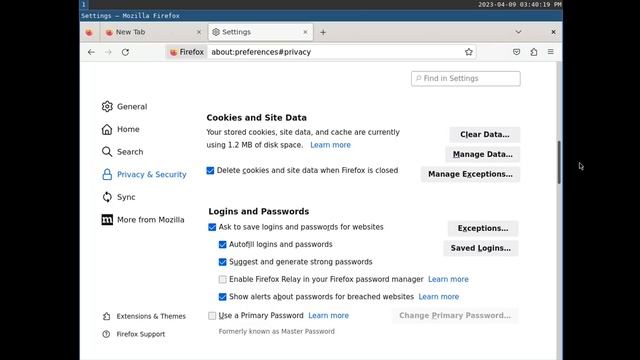Screen dimensions: 640x360
Task: Click the date and time in top bar
Action: 520,4
